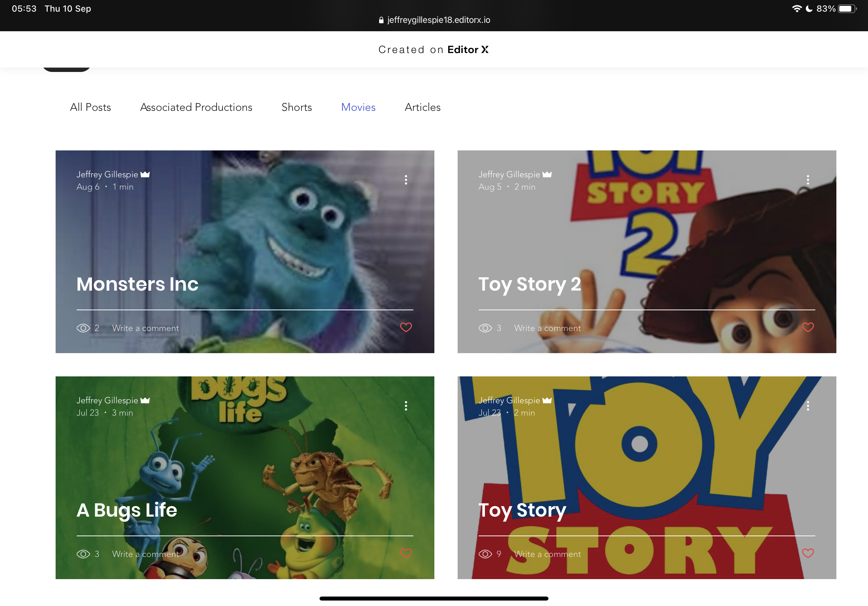Click the 'Thu 10 Sep' date in the status bar
The height and width of the screenshot is (606, 868).
pos(68,9)
